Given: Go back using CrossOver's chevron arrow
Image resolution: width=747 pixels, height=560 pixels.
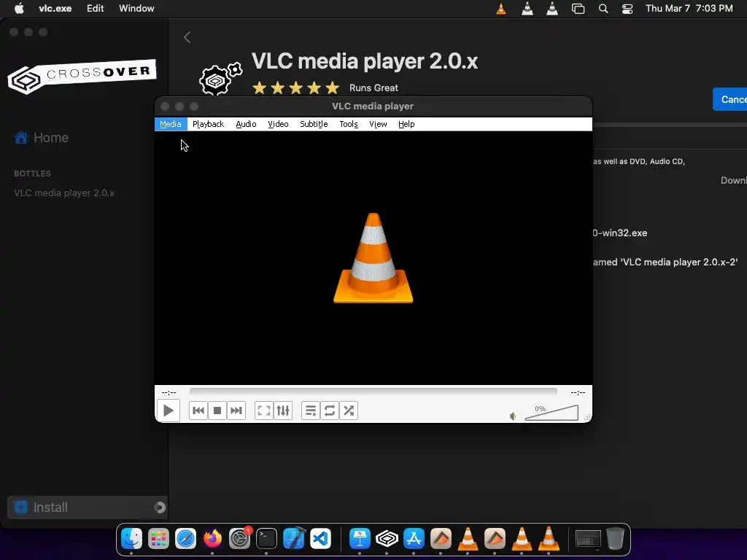Looking at the screenshot, I should pyautogui.click(x=187, y=37).
